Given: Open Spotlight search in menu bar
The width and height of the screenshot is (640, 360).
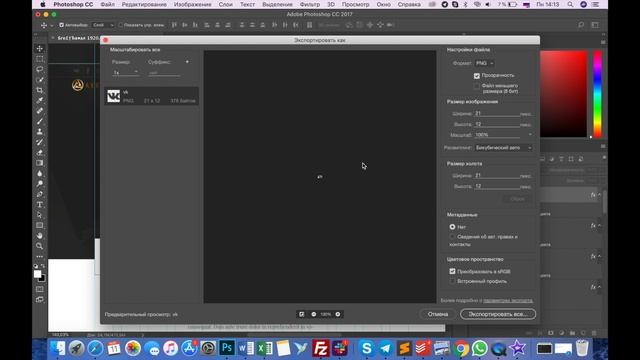Looking at the screenshot, I should coord(570,4).
